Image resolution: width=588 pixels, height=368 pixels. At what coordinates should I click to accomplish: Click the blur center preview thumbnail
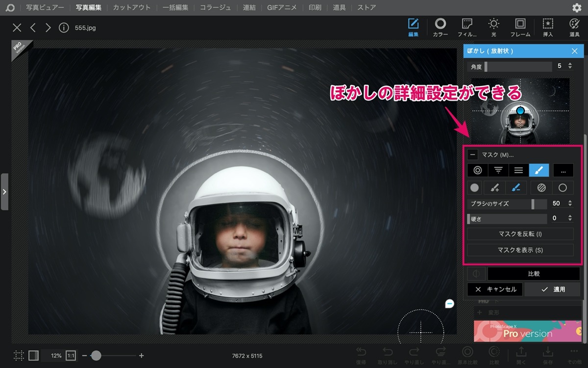(x=520, y=111)
